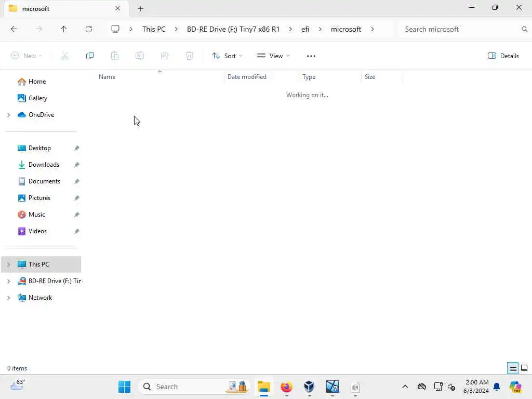Open Firefox from the taskbar

(287, 387)
